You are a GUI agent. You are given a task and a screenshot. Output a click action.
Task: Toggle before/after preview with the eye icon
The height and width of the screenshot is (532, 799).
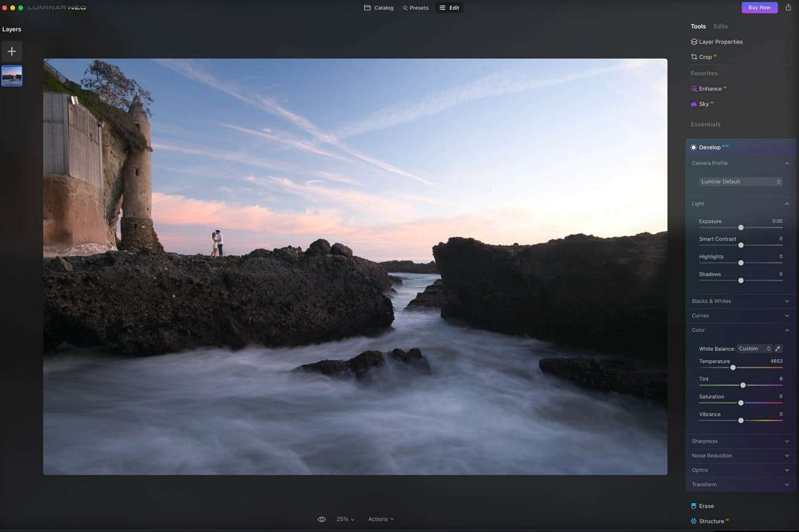pos(321,519)
